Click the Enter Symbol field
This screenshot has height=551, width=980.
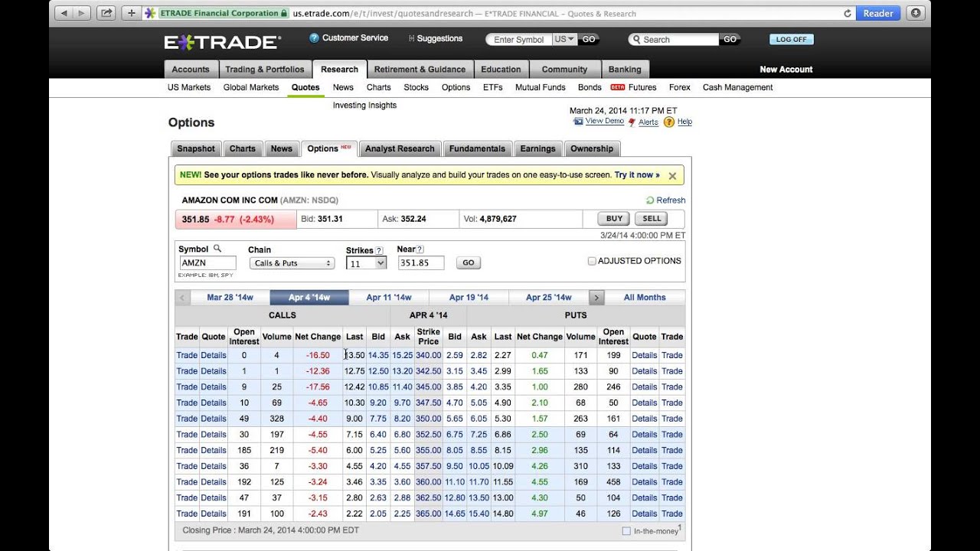518,39
